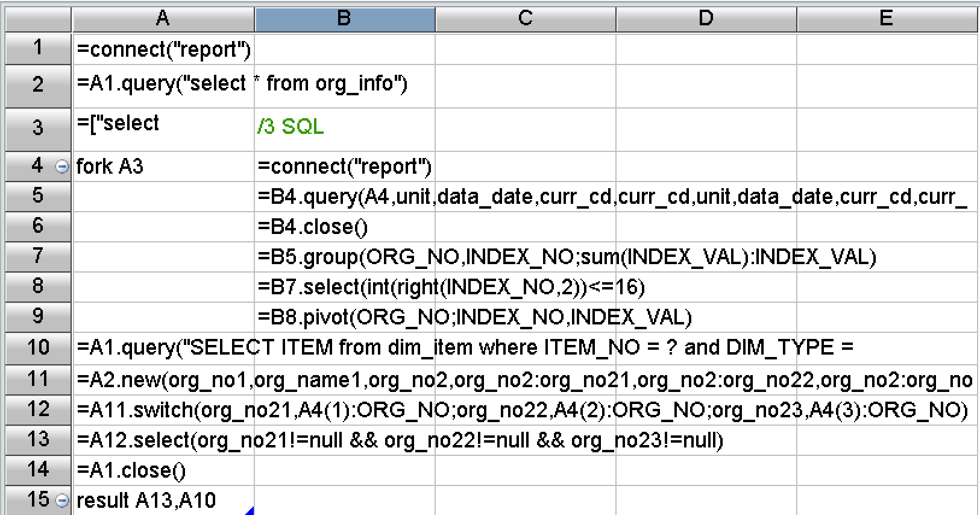
Task: Select row 2 header
Action: pos(38,86)
